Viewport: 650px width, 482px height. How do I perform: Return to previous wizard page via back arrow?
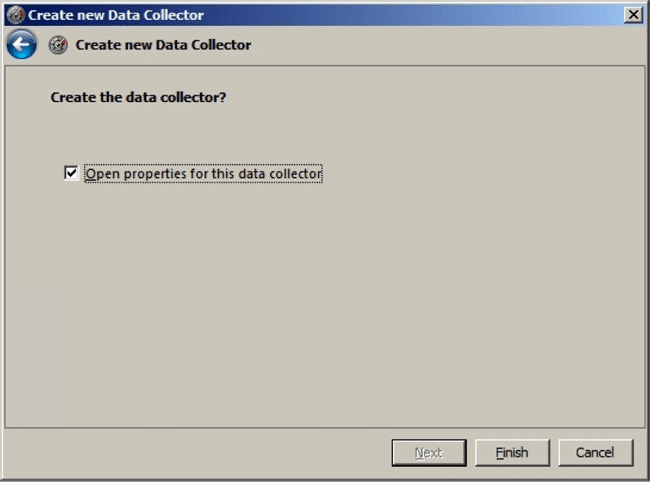click(x=22, y=44)
